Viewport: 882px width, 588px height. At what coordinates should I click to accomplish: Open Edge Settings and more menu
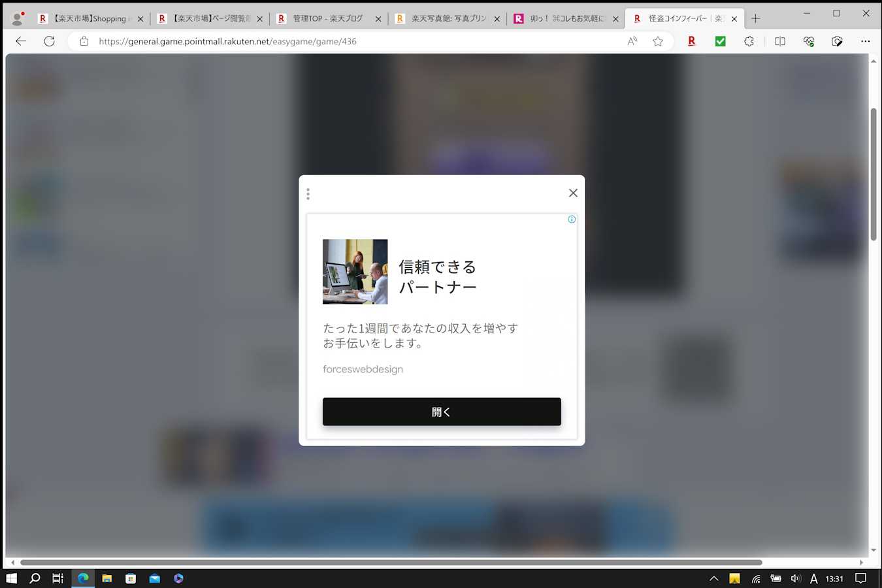[x=865, y=41]
